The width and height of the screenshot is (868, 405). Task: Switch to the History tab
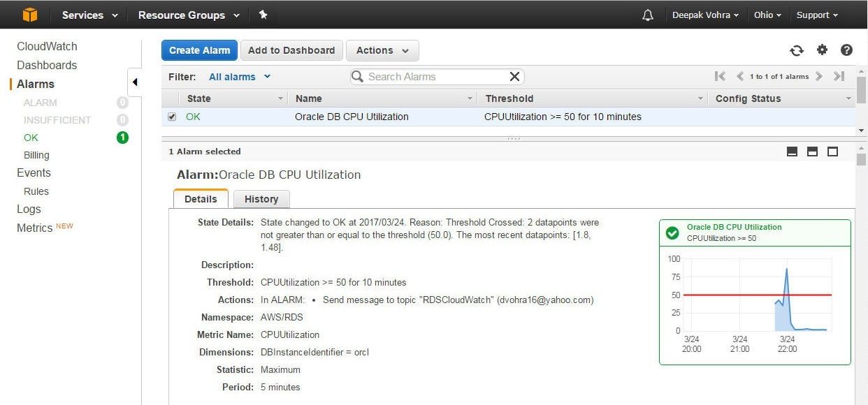tap(261, 199)
